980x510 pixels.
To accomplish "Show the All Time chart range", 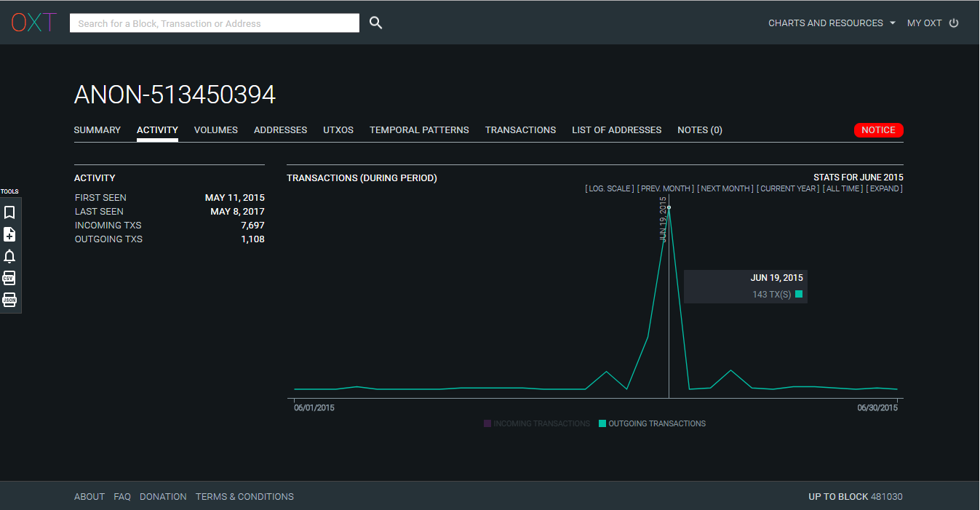I will pyautogui.click(x=842, y=188).
